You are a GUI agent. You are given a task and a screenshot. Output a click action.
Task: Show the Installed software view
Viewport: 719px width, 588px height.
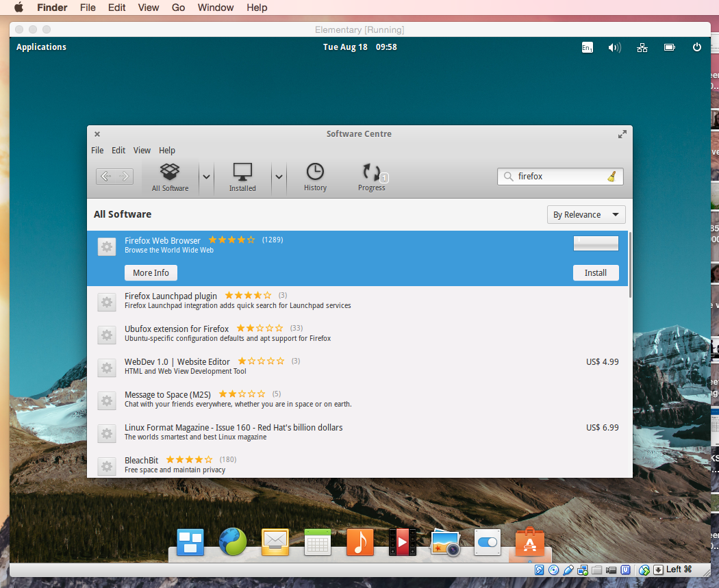click(x=242, y=177)
